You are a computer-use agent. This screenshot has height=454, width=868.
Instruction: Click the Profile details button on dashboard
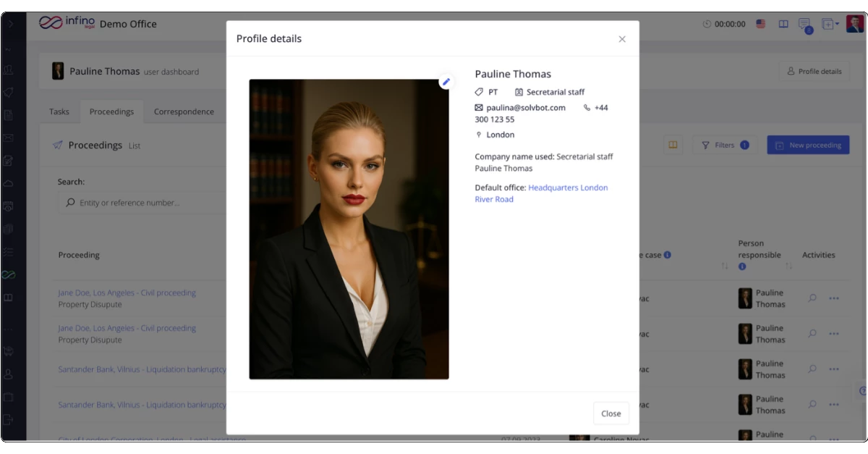pos(814,72)
